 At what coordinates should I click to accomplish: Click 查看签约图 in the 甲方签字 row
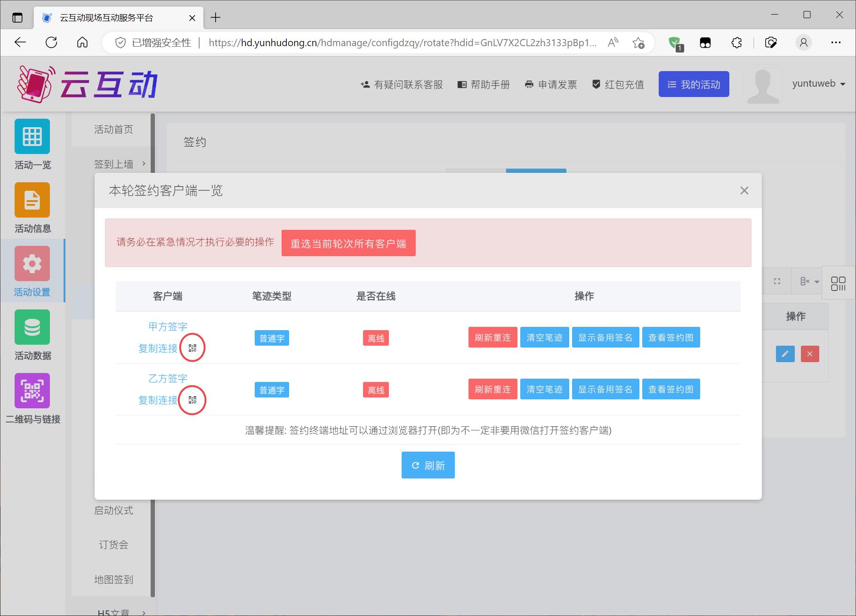[x=671, y=337]
